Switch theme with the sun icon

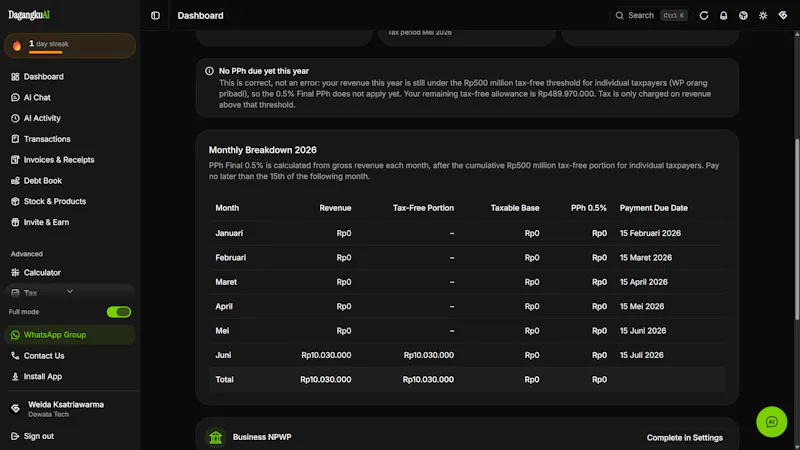(763, 16)
